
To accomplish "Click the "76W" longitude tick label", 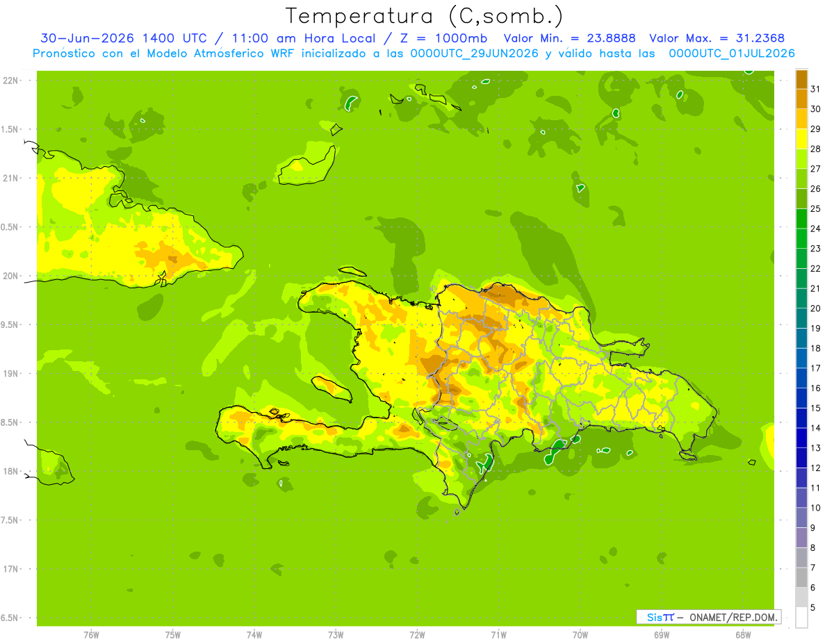I will coord(91,635).
